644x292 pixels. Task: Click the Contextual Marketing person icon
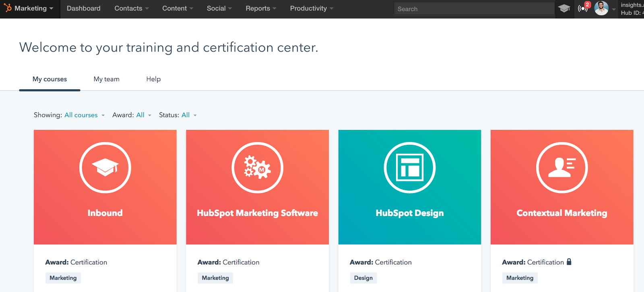[562, 168]
